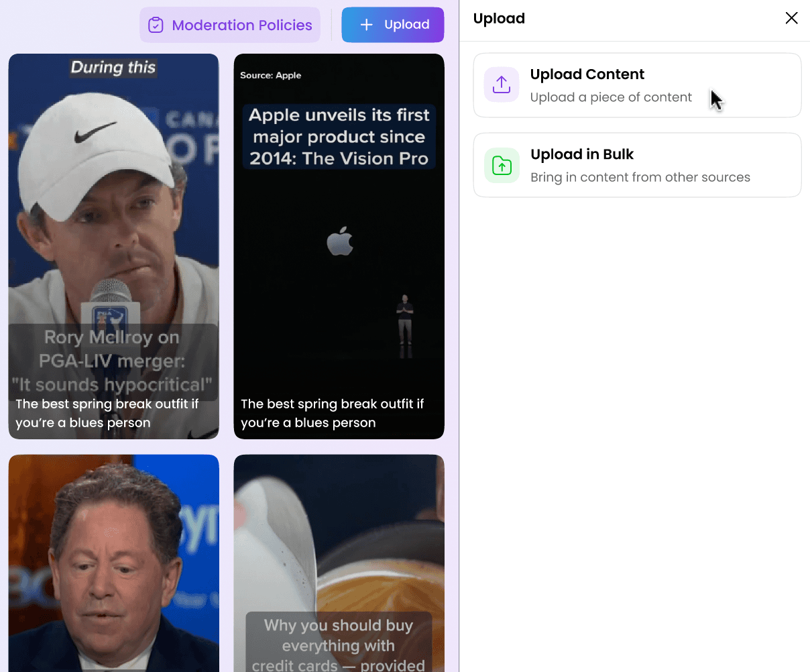The height and width of the screenshot is (672, 810).
Task: Click the 'Source: Apple' label
Action: (271, 75)
